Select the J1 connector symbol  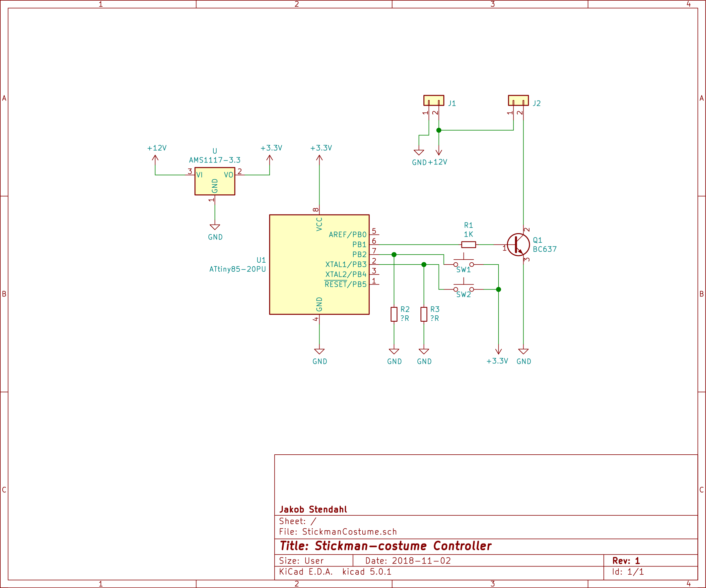(x=434, y=100)
